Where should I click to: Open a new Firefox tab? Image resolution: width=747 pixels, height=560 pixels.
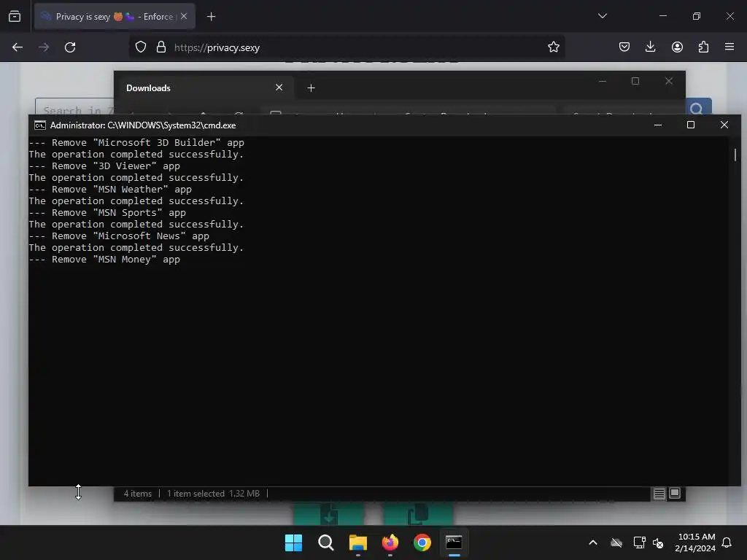click(211, 17)
